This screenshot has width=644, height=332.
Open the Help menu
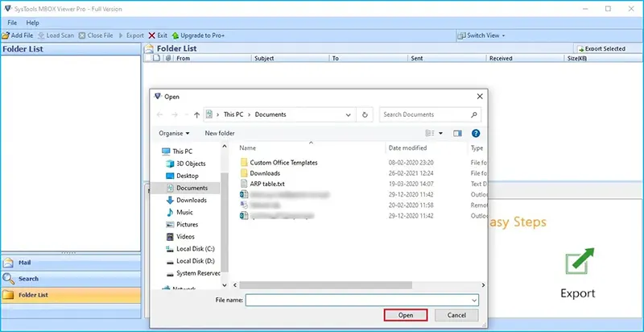[32, 23]
